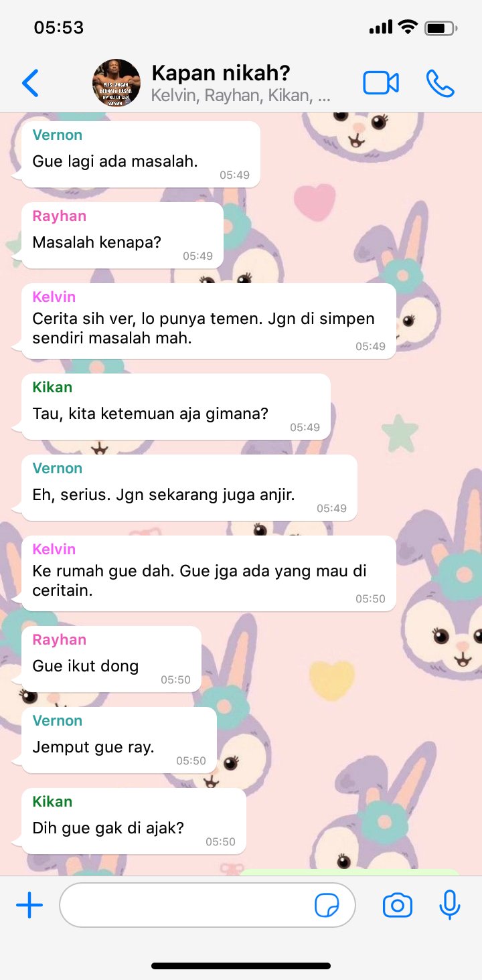Tap the member list Kelvin, Rayhan, Kikan
The image size is (482, 980).
241,96
